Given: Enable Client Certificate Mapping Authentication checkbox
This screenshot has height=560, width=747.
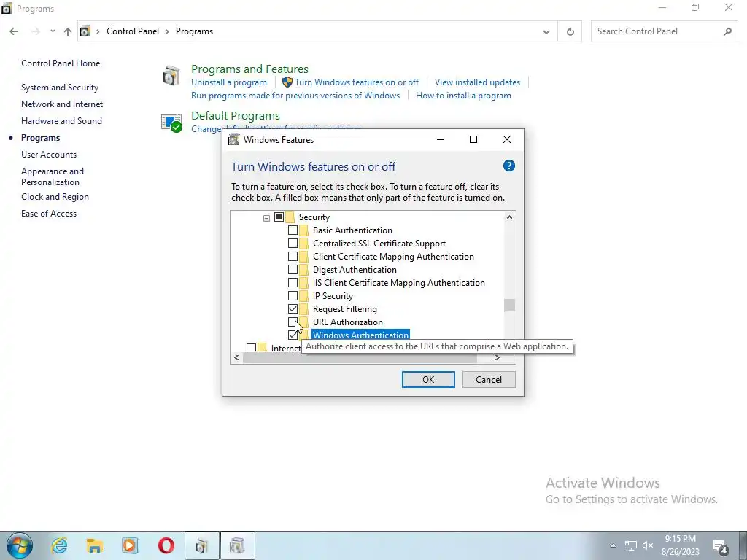Looking at the screenshot, I should [293, 257].
